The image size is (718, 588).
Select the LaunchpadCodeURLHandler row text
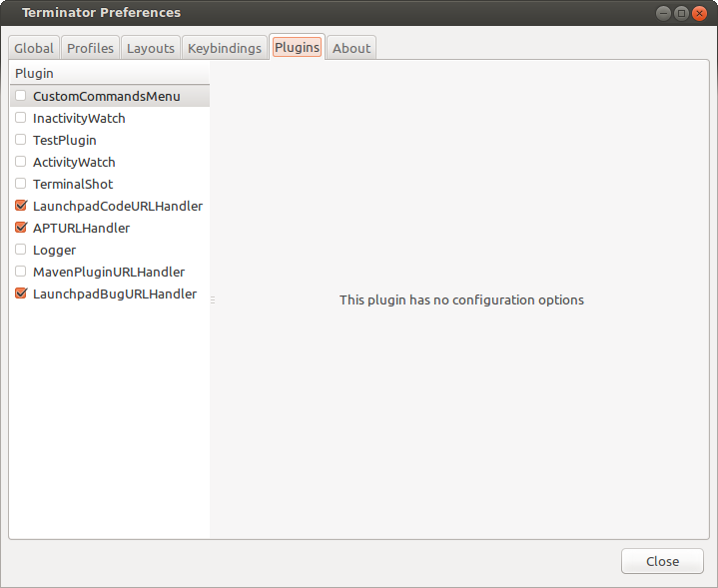118,206
